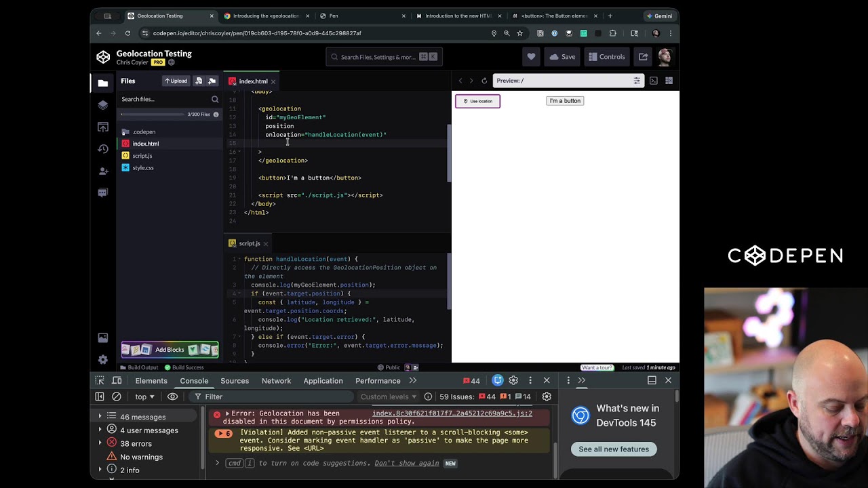Click the Save button
The image size is (868, 488).
562,57
